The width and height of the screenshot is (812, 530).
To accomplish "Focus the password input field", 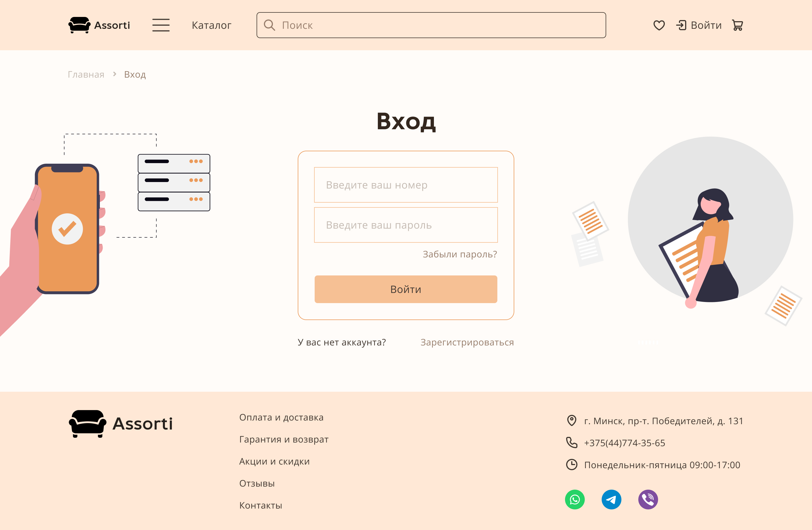I will [406, 225].
